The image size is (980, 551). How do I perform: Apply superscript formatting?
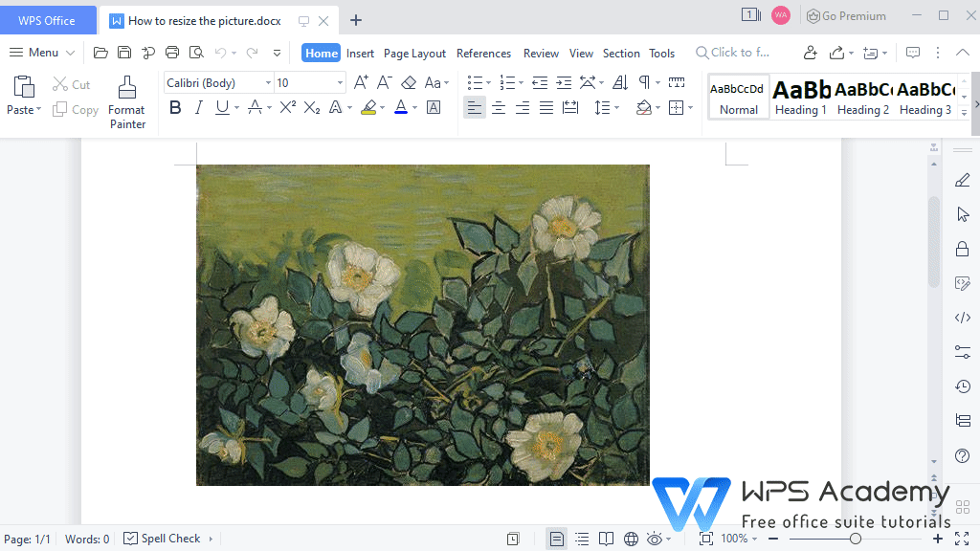(287, 107)
